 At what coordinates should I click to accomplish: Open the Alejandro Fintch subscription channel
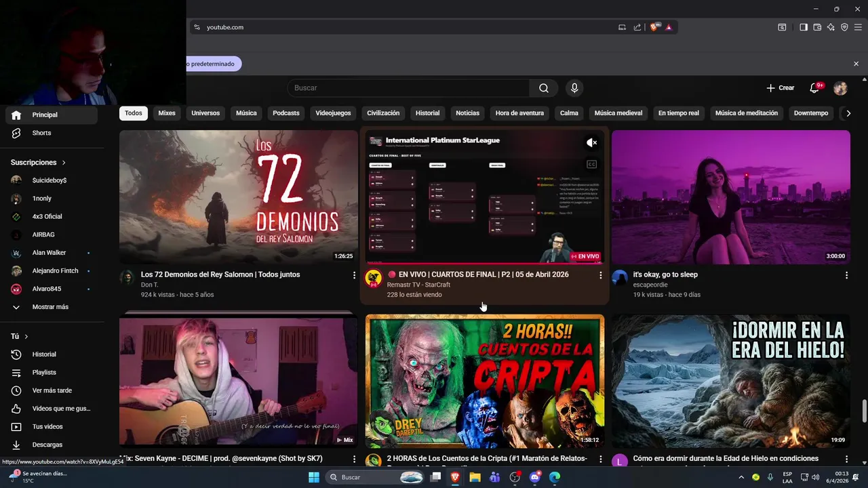pyautogui.click(x=52, y=270)
